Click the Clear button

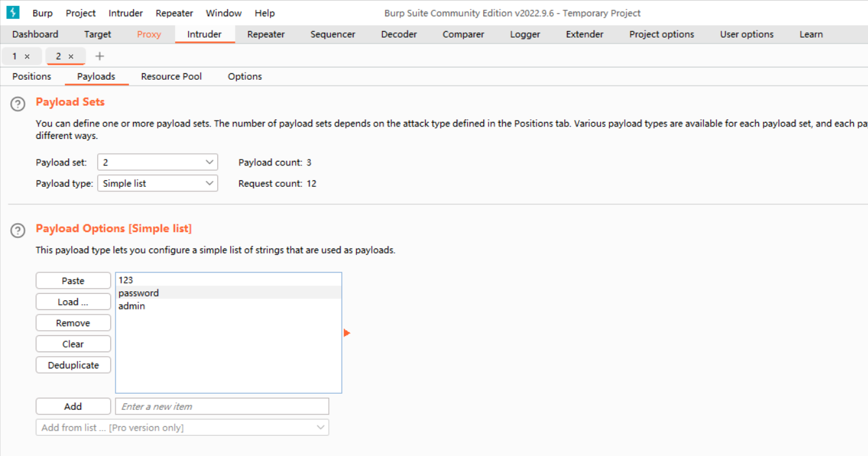[73, 344]
